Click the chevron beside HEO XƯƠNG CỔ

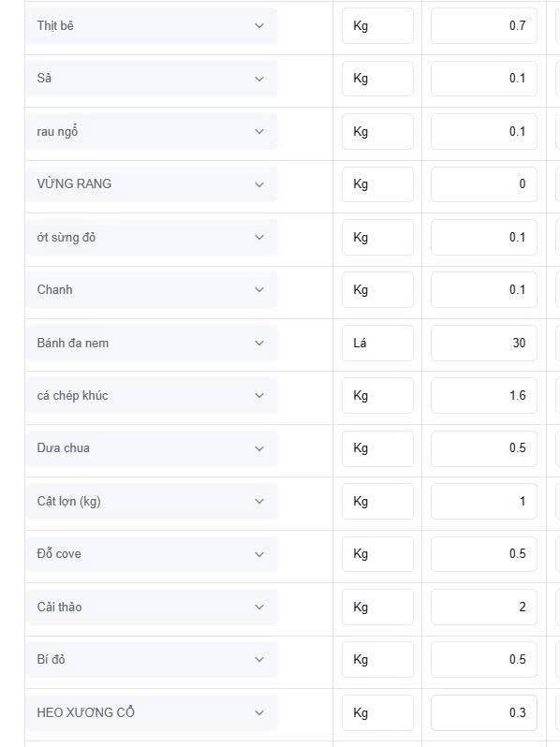click(x=259, y=712)
